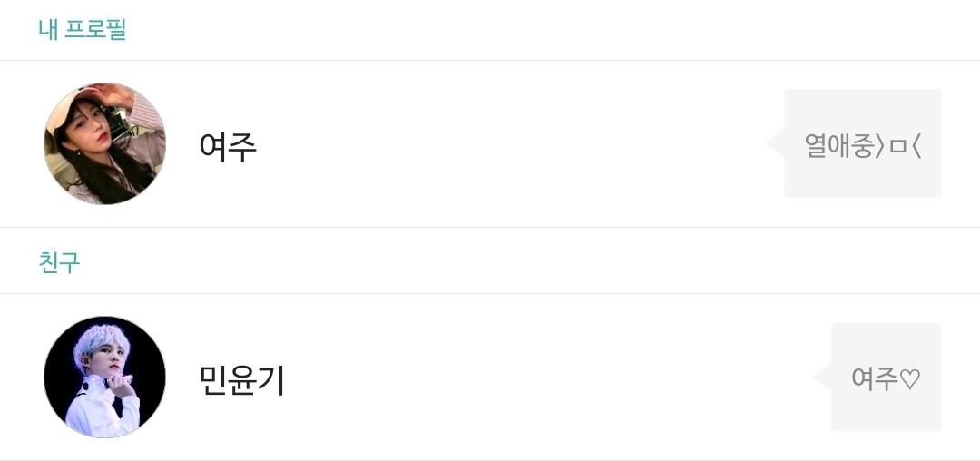
Task: Click the 친구 section header
Action: [59, 262]
